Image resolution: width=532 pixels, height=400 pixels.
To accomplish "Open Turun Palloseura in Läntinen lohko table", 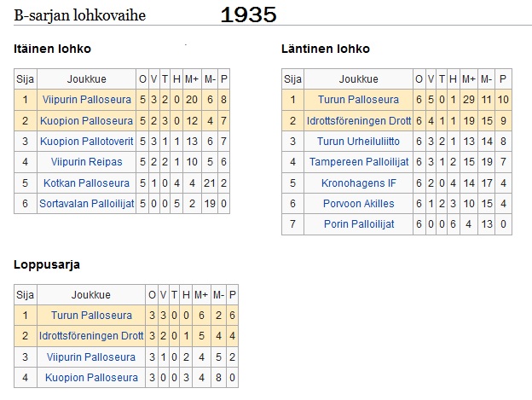I will click(x=358, y=100).
